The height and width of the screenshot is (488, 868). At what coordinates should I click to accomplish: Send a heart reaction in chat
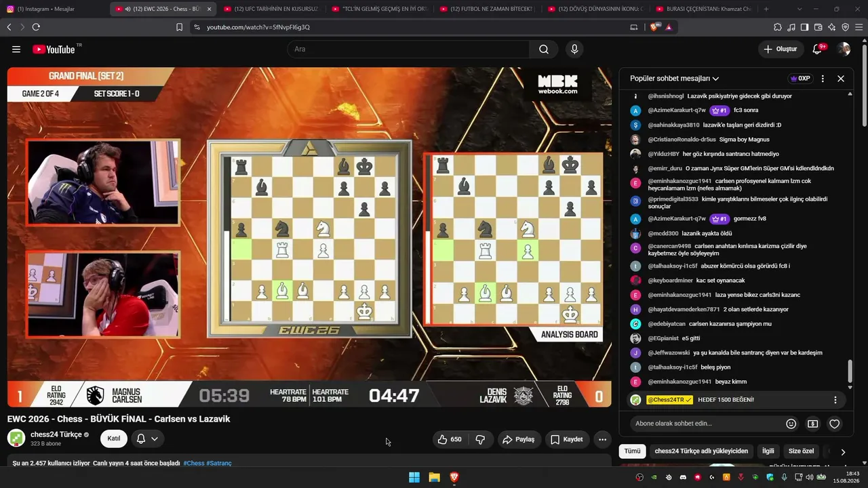click(835, 424)
